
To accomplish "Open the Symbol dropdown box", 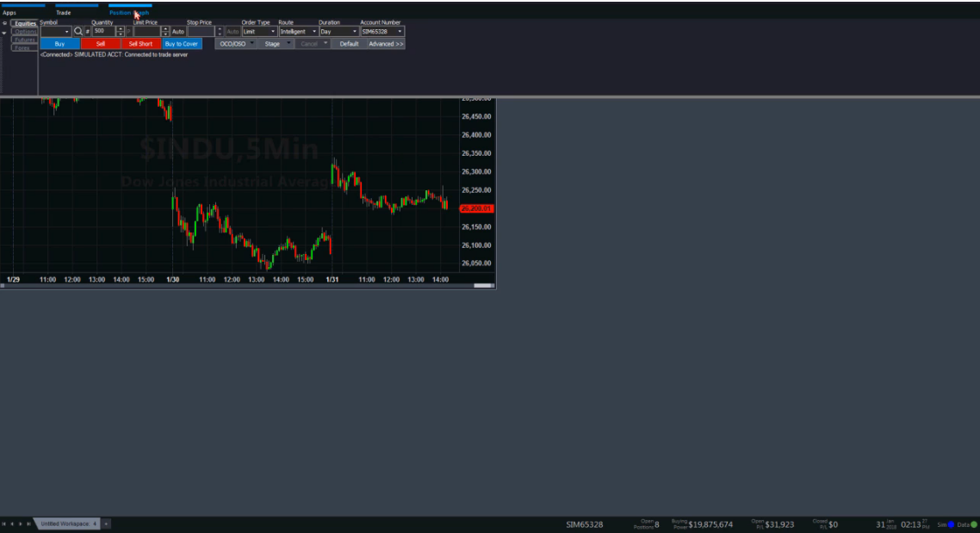I will (56, 31).
